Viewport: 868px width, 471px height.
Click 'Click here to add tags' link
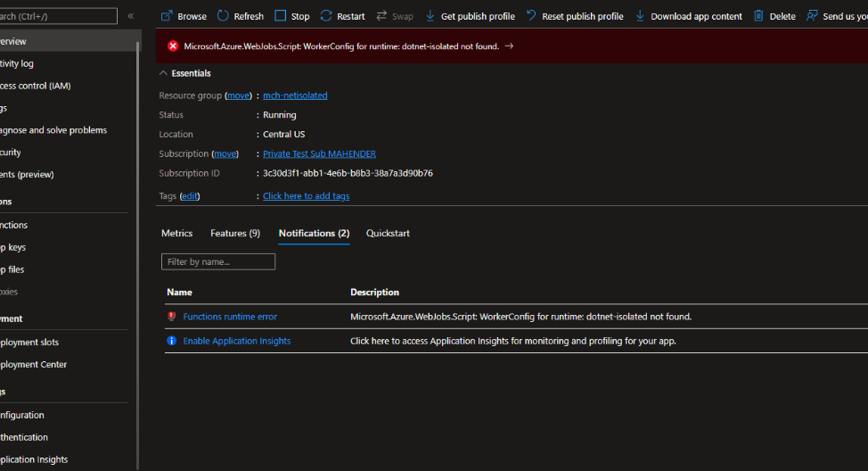tap(307, 195)
